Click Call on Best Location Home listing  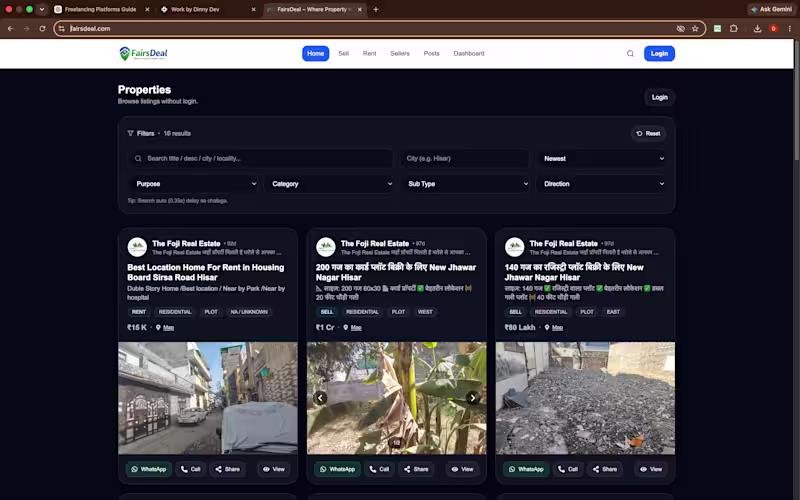190,469
